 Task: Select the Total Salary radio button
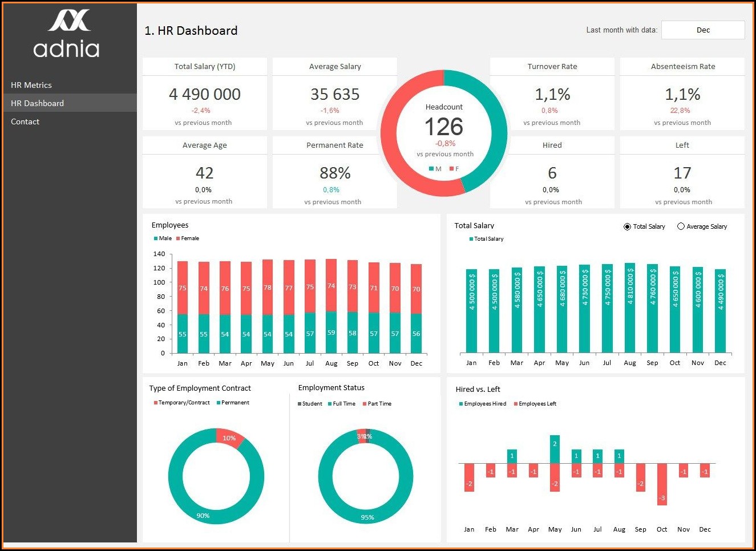pos(628,226)
